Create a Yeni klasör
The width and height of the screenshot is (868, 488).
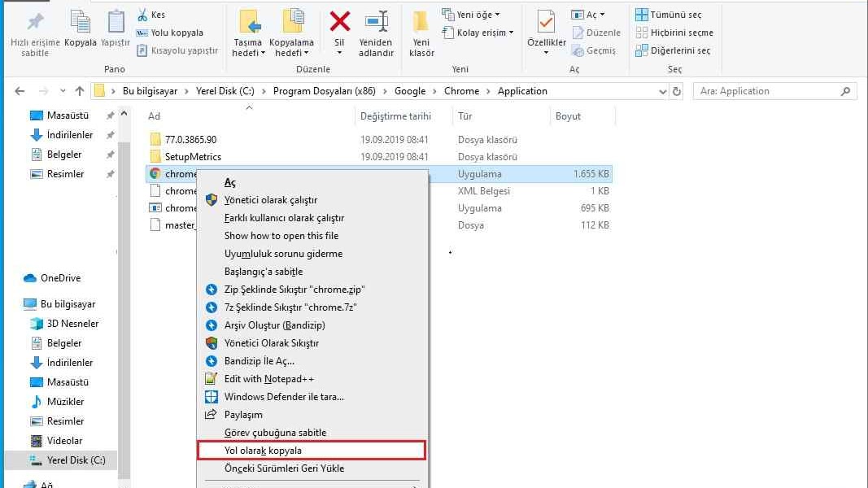[x=421, y=33]
